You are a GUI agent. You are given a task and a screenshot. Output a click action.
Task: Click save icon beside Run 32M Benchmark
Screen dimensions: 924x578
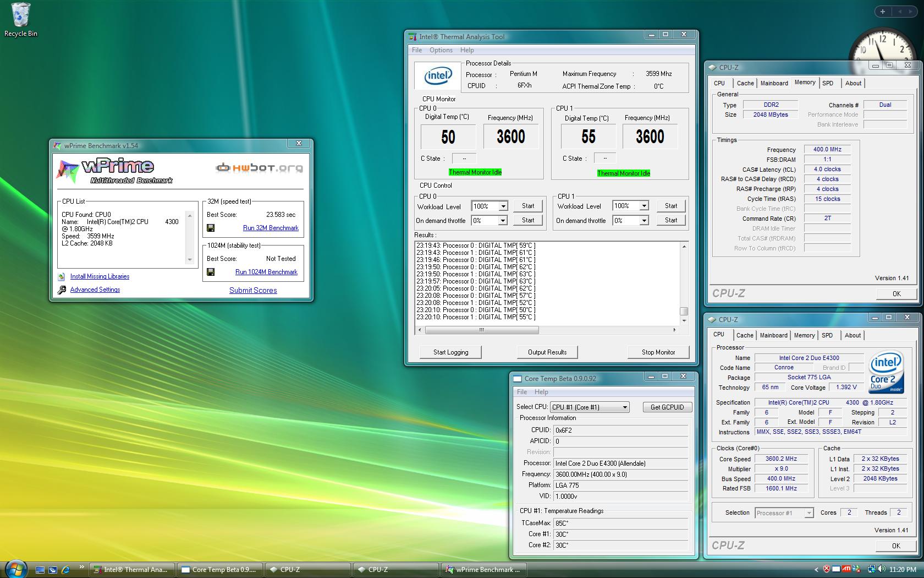[x=211, y=228]
